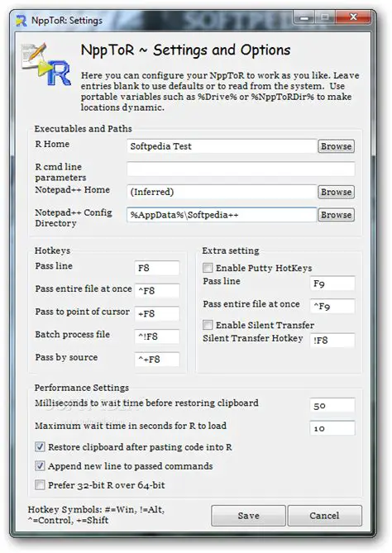Click the Putty Pass entire file ^F9 field

[x=332, y=307]
